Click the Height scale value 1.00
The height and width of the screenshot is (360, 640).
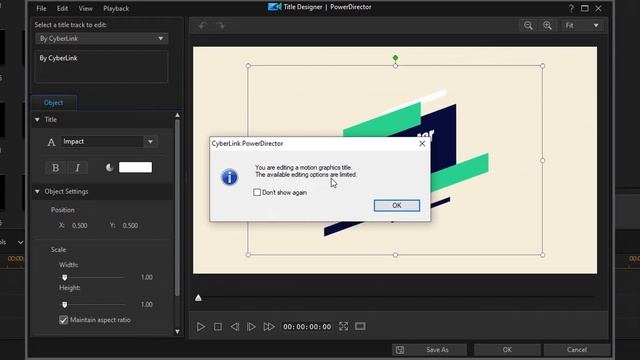pos(147,304)
